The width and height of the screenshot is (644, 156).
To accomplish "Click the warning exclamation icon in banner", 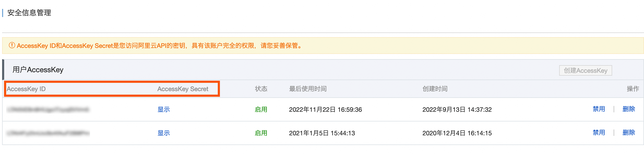I will (x=12, y=45).
